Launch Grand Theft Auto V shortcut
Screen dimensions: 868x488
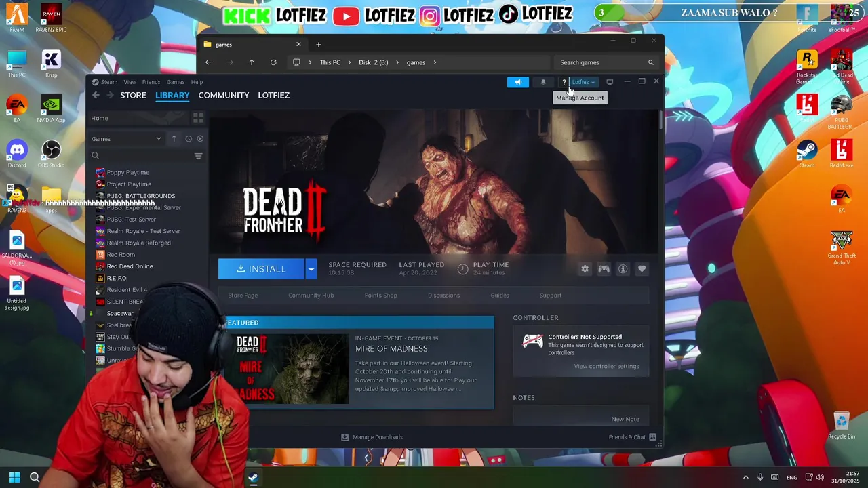tap(841, 248)
